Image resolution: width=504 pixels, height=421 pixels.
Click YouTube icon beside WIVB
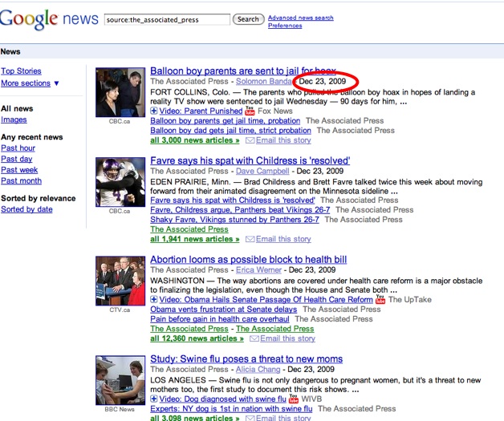(x=294, y=399)
